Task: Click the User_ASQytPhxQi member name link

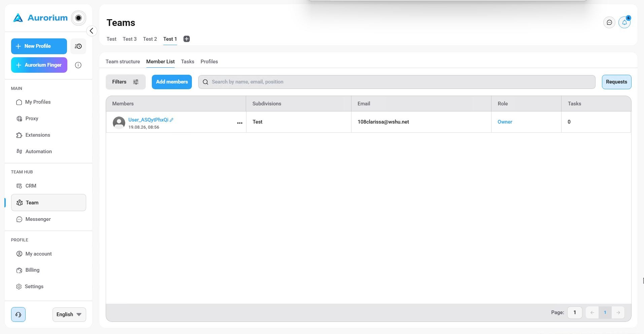Action: 148,120
